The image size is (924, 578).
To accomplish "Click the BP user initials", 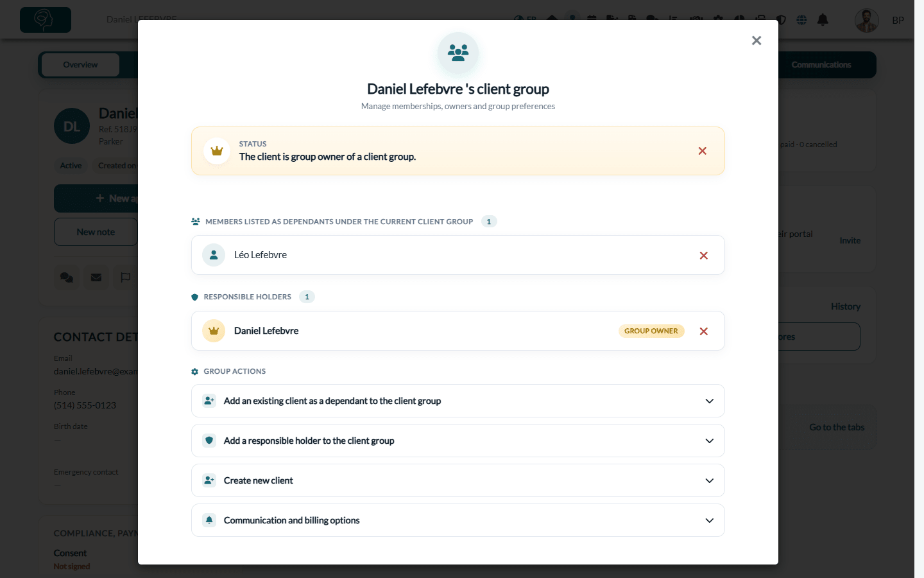I will [898, 20].
